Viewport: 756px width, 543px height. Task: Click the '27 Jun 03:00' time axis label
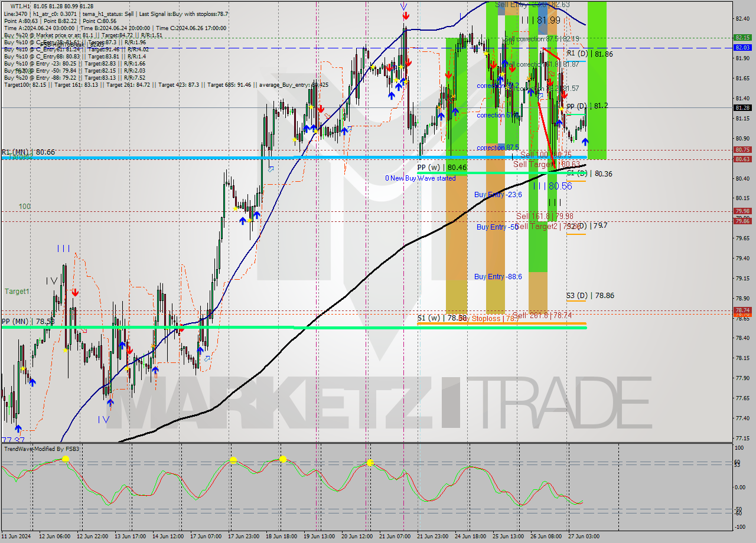583,536
